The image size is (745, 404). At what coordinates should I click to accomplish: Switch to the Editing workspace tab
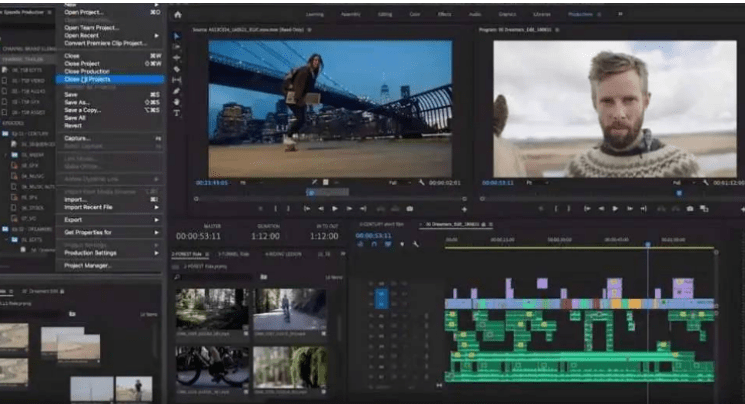click(385, 14)
